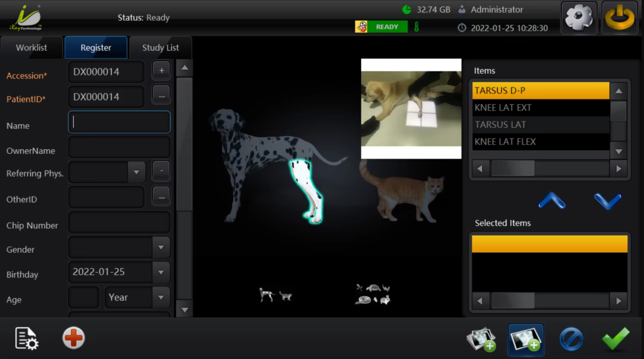Open the system settings gear icon
644x359 pixels.
click(578, 17)
